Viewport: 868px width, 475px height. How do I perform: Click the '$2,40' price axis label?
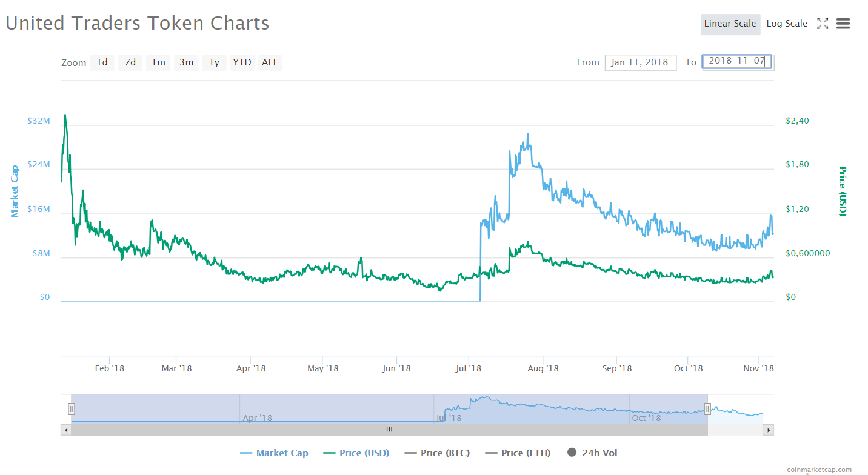797,121
